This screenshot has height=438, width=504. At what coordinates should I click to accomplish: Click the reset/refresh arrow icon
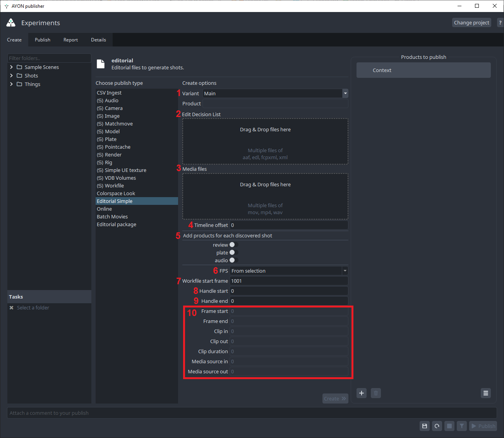pyautogui.click(x=437, y=426)
